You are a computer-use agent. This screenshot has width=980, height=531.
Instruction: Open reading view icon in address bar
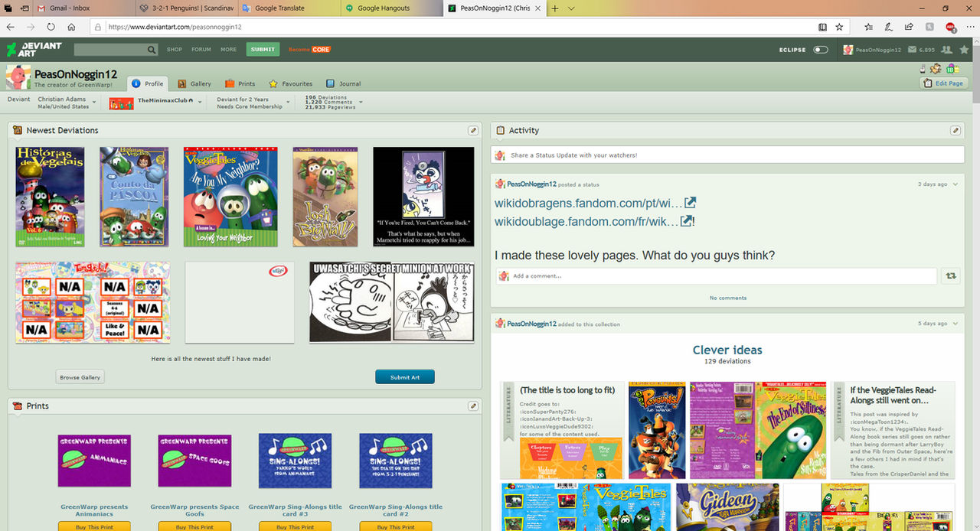click(822, 27)
